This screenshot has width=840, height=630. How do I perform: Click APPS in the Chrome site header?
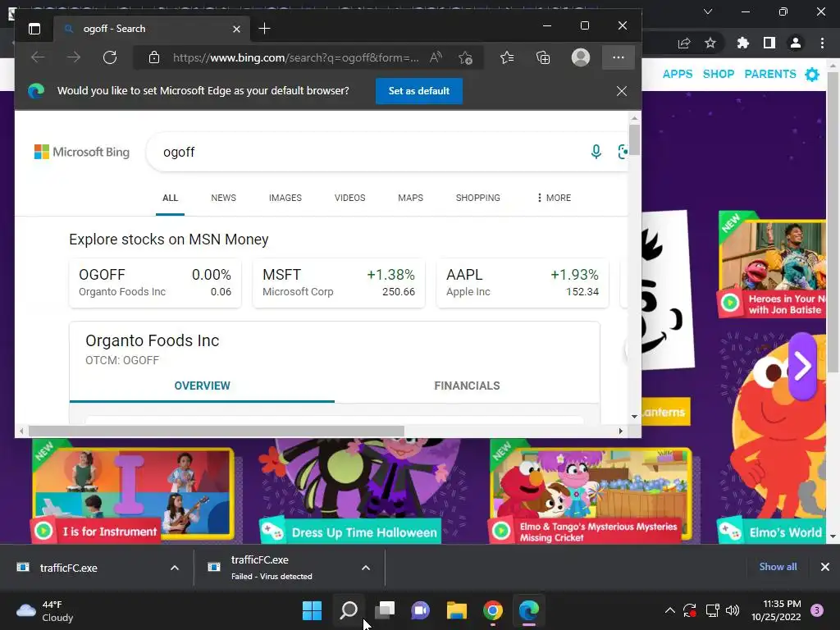(x=678, y=74)
